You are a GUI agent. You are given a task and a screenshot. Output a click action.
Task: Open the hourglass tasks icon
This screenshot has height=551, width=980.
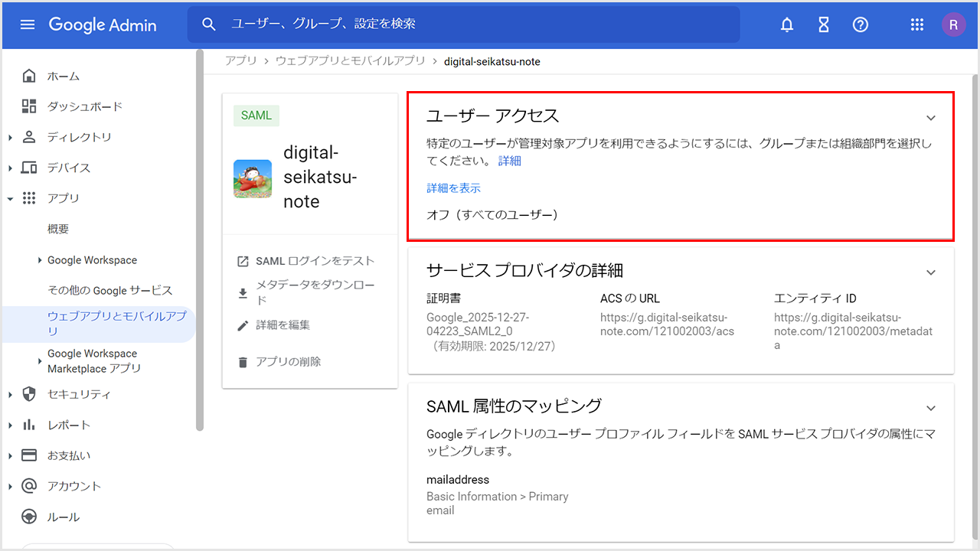click(824, 24)
